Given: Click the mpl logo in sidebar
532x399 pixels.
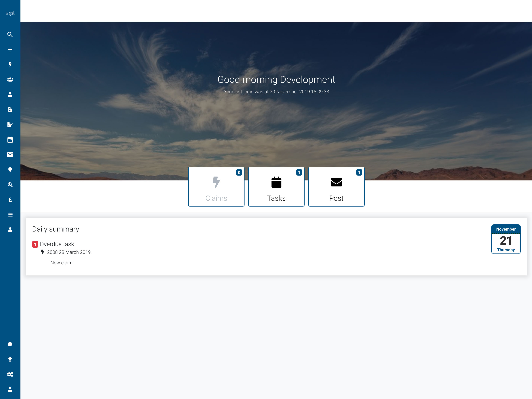Looking at the screenshot, I should [10, 13].
